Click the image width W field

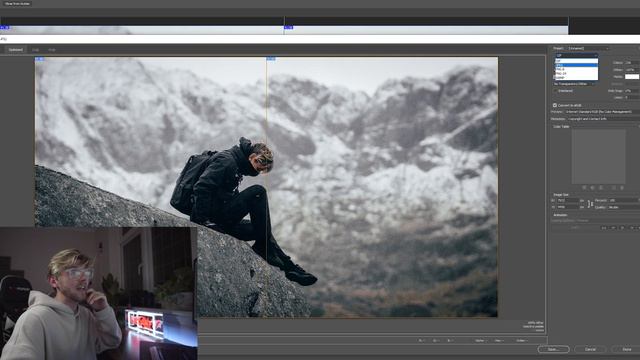(568, 200)
